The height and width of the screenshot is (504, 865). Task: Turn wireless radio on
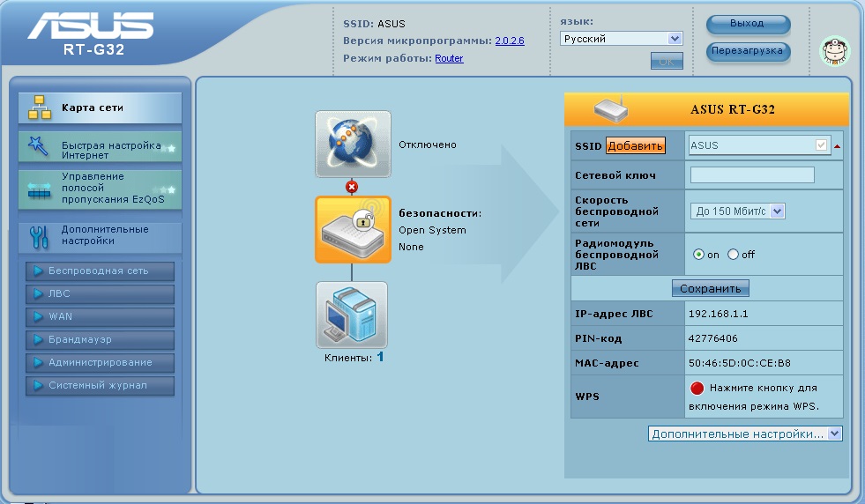[698, 255]
